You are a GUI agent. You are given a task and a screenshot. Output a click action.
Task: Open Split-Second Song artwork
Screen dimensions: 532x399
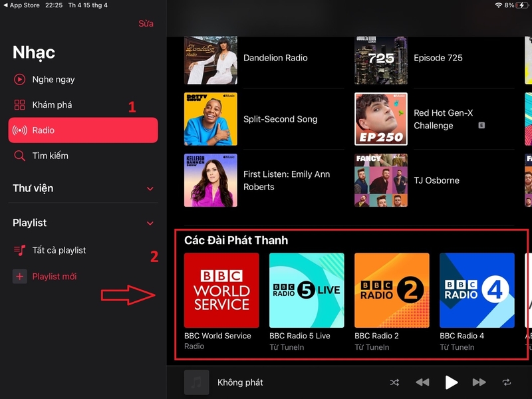pyautogui.click(x=211, y=119)
